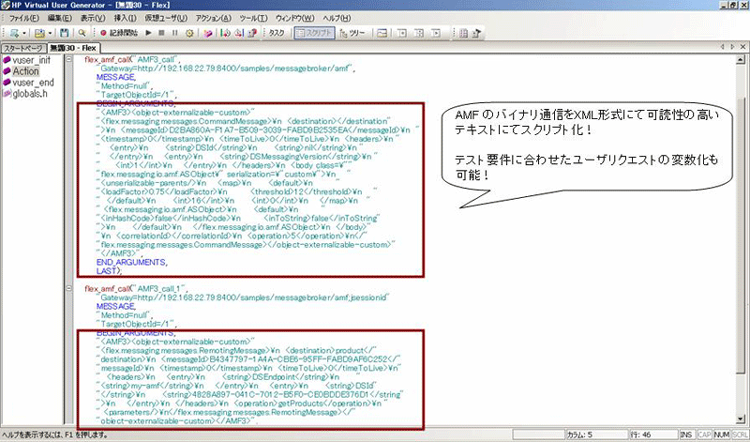
Task: Click the output window icon right of ツリー
Action: tap(382, 33)
